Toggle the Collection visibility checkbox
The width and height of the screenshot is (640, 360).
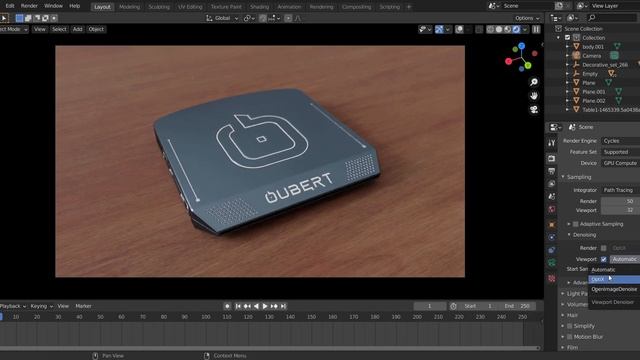pyautogui.click(x=567, y=38)
